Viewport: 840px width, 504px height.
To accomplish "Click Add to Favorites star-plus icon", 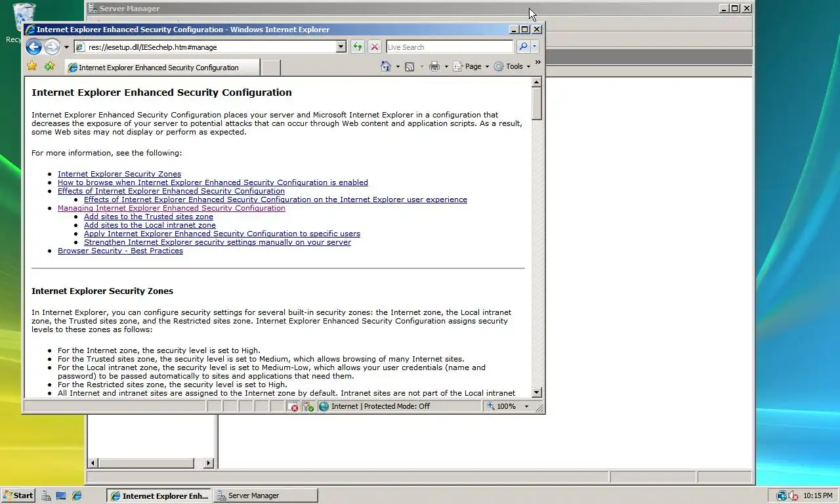I will 49,66.
